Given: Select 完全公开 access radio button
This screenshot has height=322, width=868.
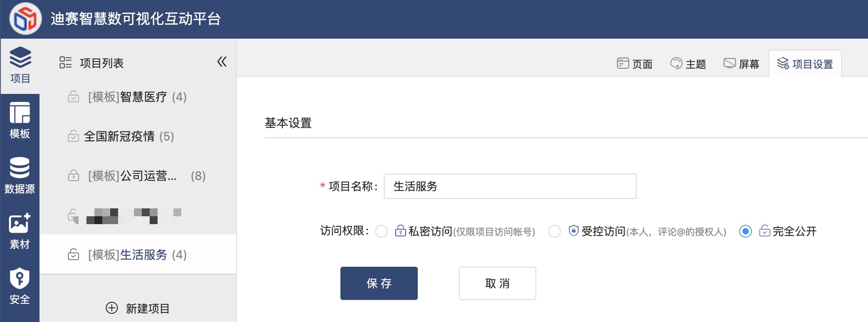Looking at the screenshot, I should [x=745, y=231].
